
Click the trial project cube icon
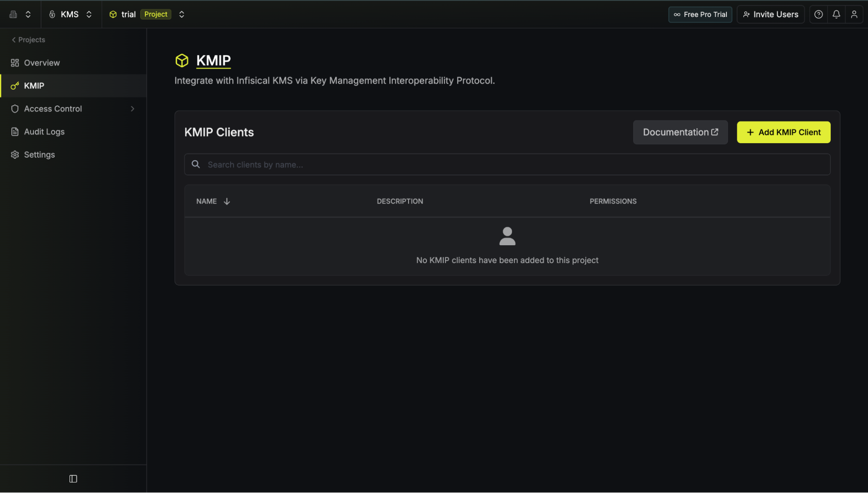(x=113, y=14)
